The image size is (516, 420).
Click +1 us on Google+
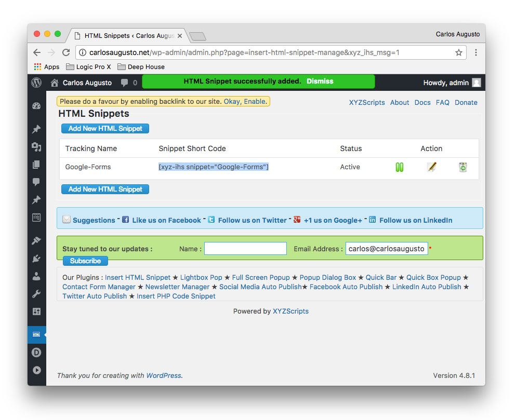click(x=333, y=220)
